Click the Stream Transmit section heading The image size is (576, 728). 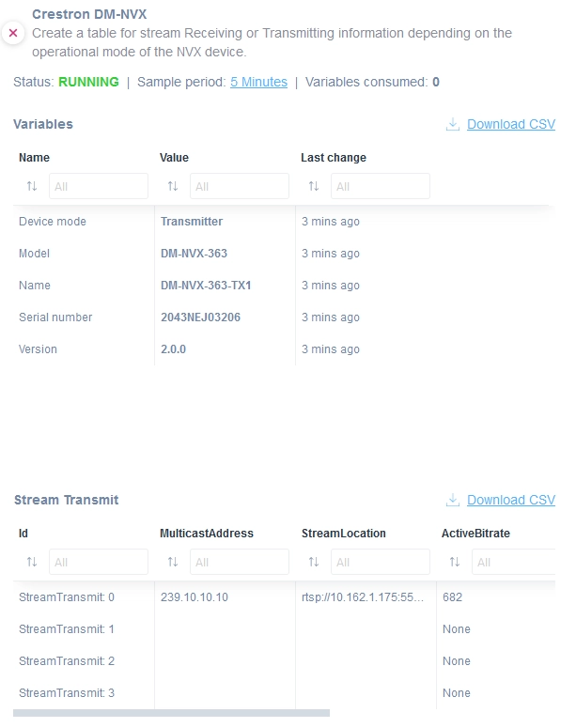[x=66, y=500]
